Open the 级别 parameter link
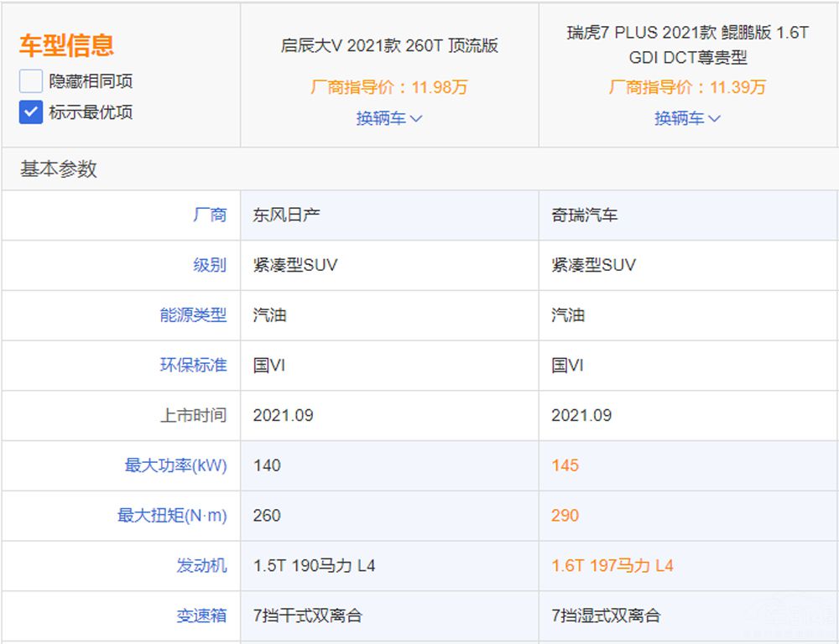This screenshot has width=839, height=644. coord(210,265)
